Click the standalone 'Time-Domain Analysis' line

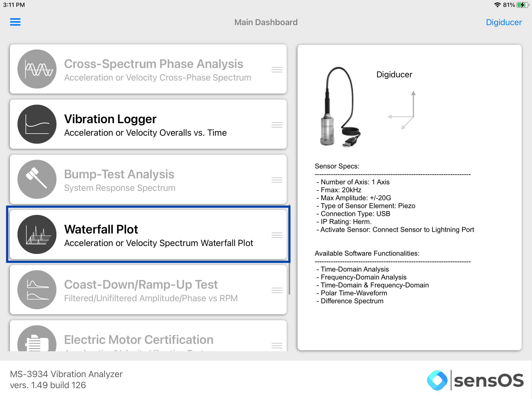click(353, 269)
